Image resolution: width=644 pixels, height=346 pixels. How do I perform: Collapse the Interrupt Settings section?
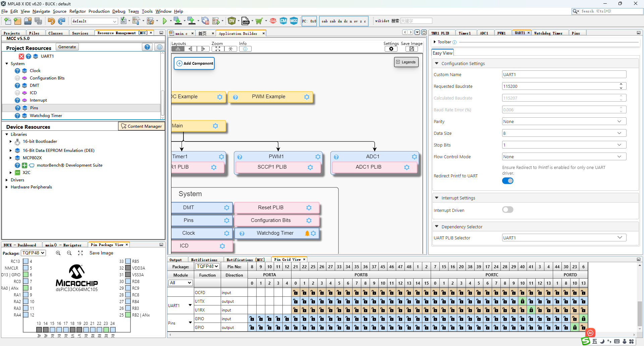click(437, 198)
